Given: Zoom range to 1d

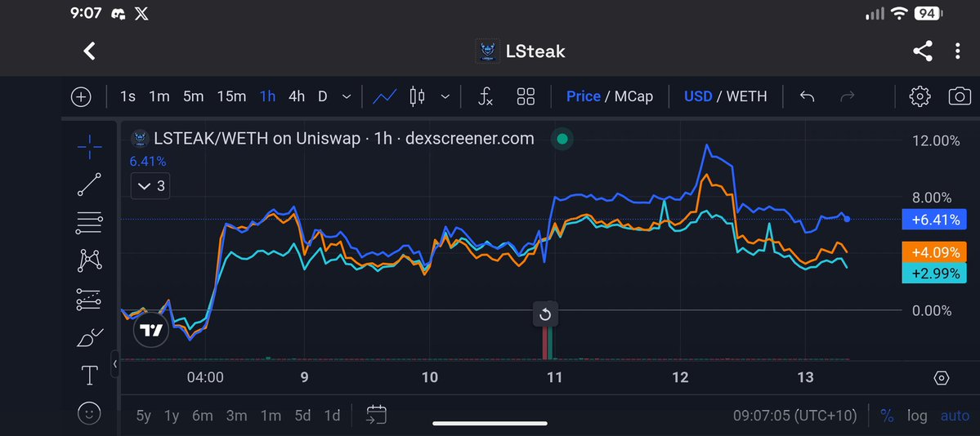Looking at the screenshot, I should 332,416.
